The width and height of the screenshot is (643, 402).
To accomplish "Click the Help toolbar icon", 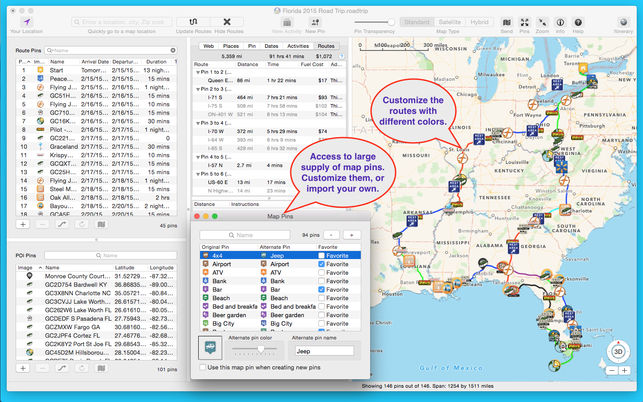I will pyautogui.click(x=577, y=21).
